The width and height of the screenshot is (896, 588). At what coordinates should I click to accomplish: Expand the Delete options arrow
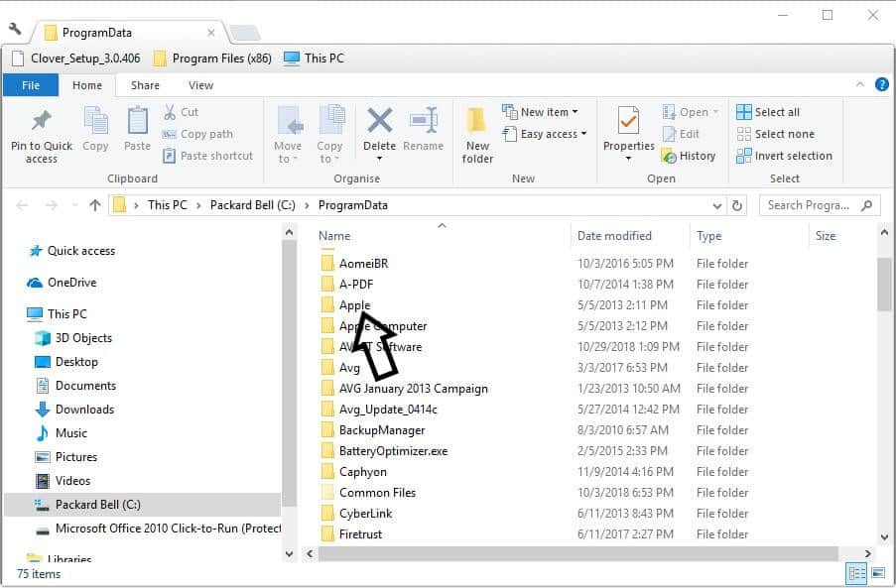(x=379, y=158)
